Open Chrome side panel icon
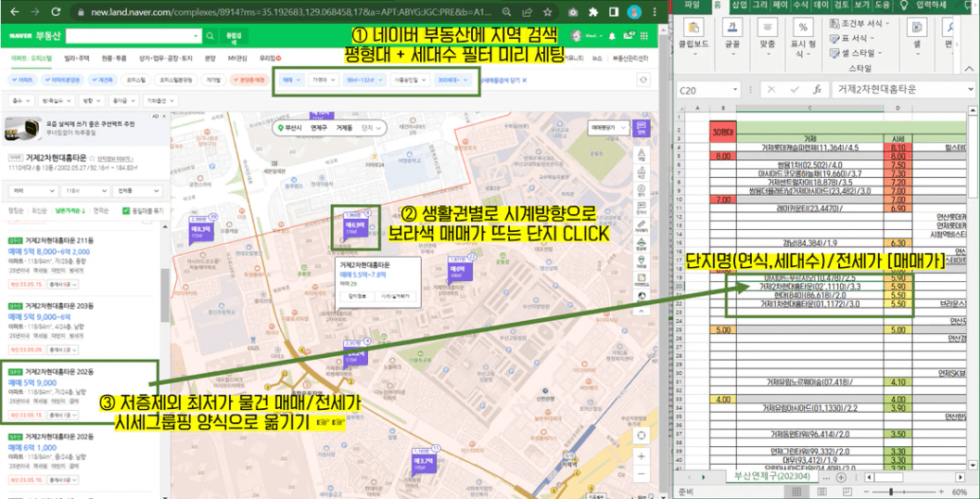 coord(614,12)
